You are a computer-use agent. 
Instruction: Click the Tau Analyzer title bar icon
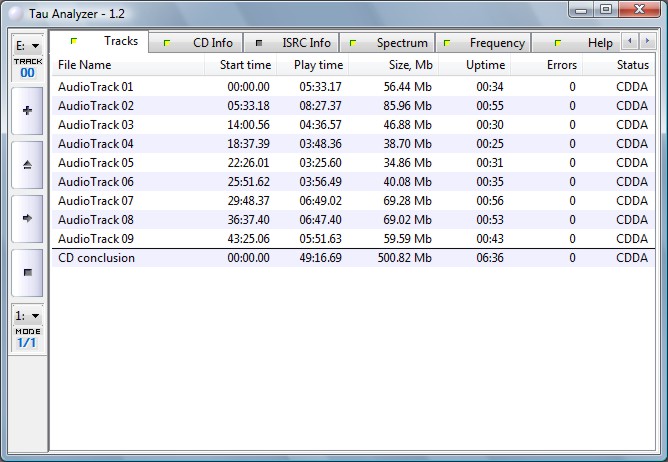click(14, 10)
